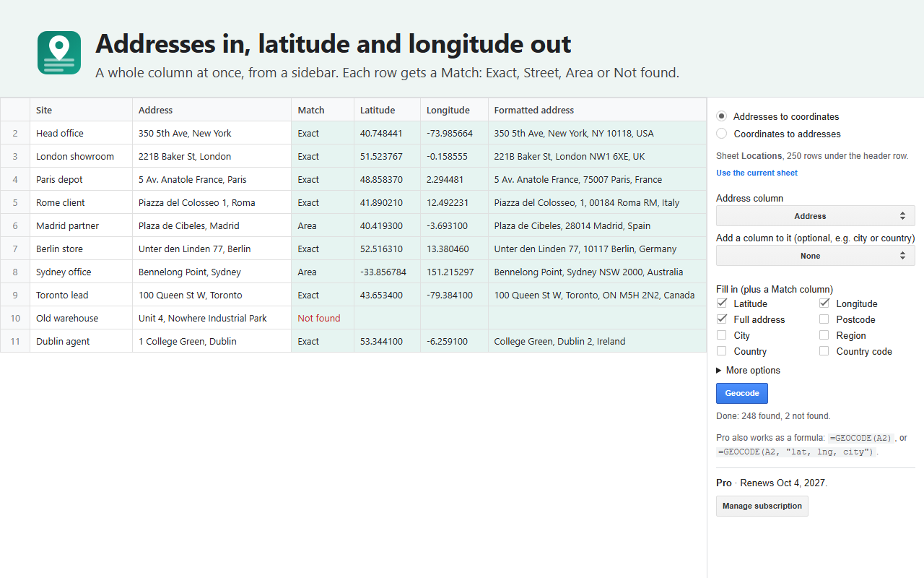Select the Old warehouse cell
Screen dimensions: 924x578
(x=81, y=318)
